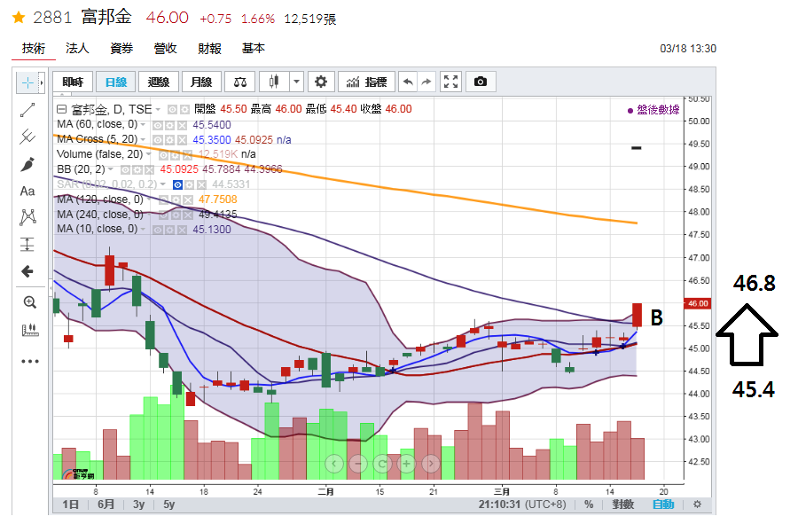The image size is (798, 532).
Task: Open the long position measurement tool
Action: 27,245
